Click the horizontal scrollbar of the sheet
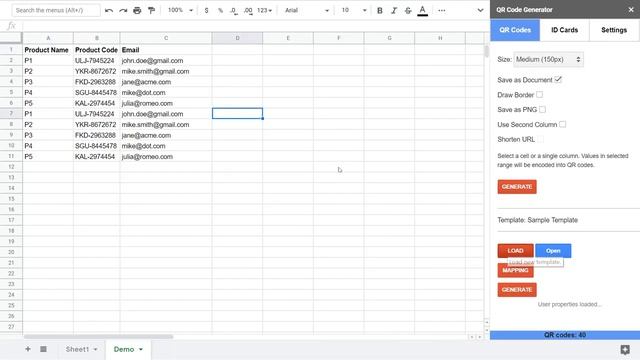The height and width of the screenshot is (360, 640). 98,337
